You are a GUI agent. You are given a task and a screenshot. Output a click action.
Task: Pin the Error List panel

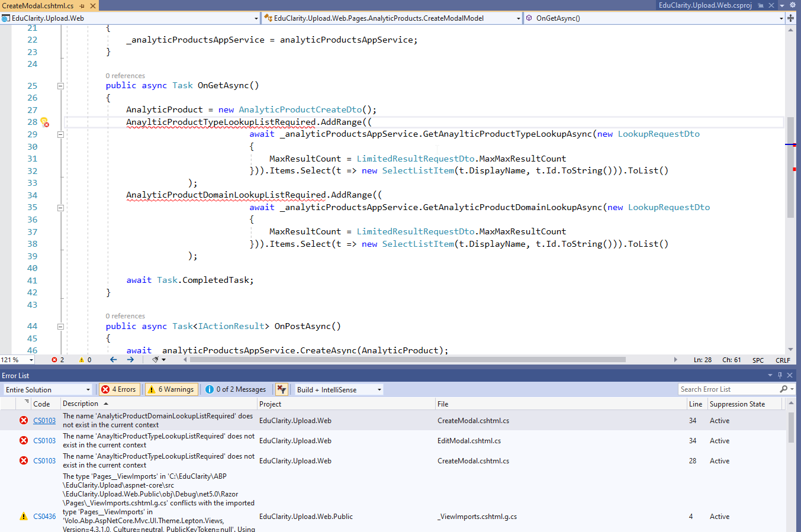pos(780,375)
